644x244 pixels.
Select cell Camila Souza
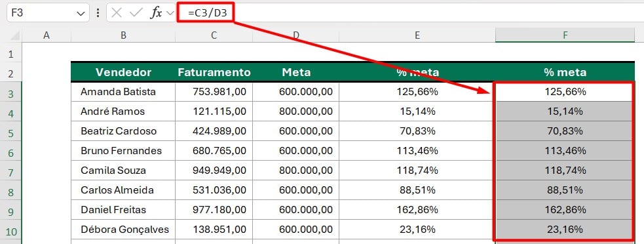[x=123, y=171]
